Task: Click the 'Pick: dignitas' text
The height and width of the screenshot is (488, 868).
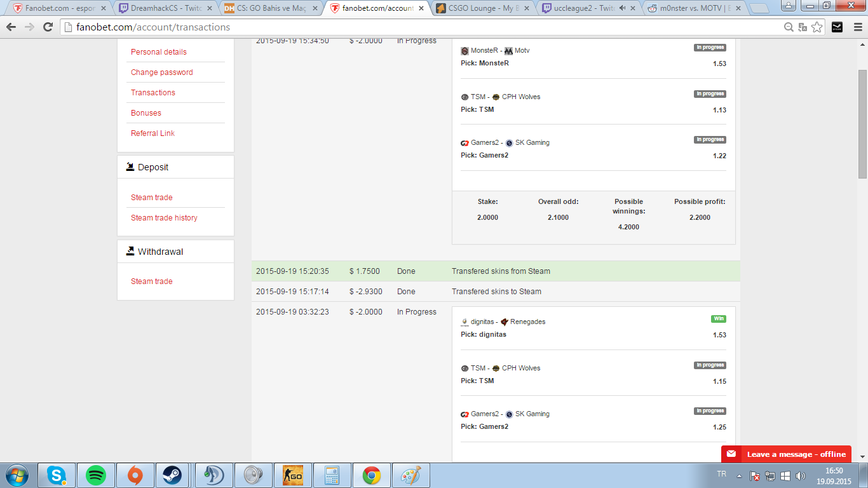Action: (x=484, y=335)
